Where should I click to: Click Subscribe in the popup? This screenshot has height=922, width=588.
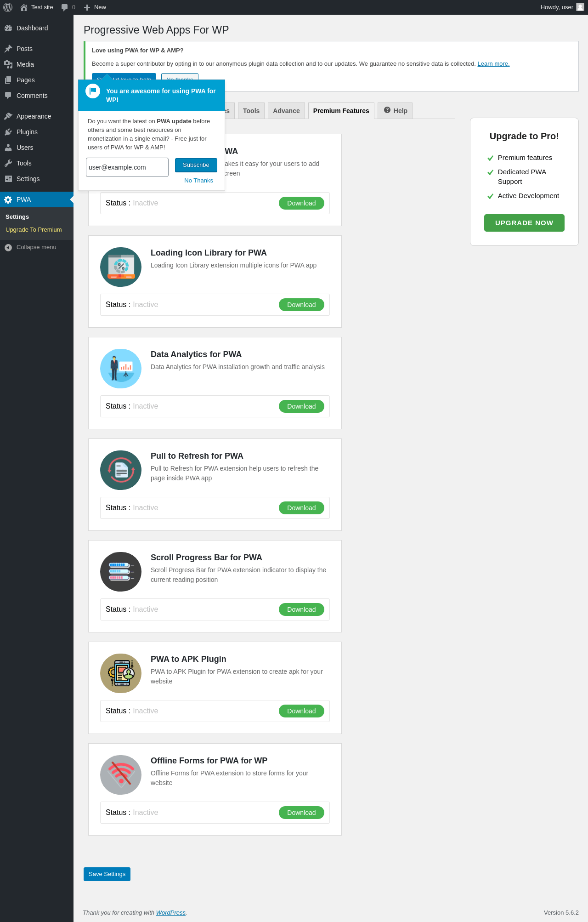tap(196, 165)
